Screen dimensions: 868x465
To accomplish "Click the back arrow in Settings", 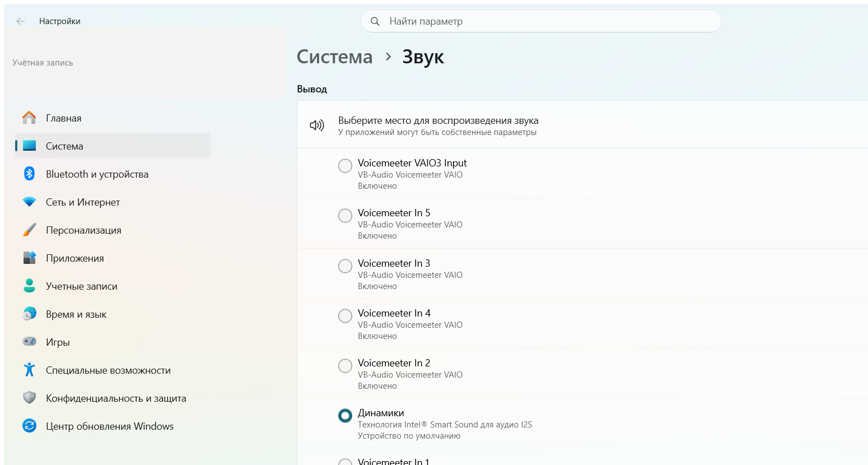I will pos(21,21).
